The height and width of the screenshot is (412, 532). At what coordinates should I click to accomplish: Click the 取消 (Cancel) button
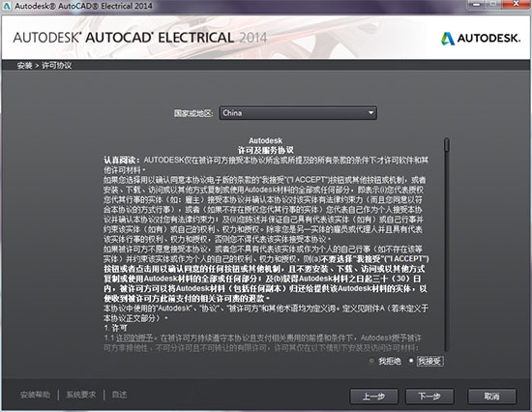click(x=491, y=397)
